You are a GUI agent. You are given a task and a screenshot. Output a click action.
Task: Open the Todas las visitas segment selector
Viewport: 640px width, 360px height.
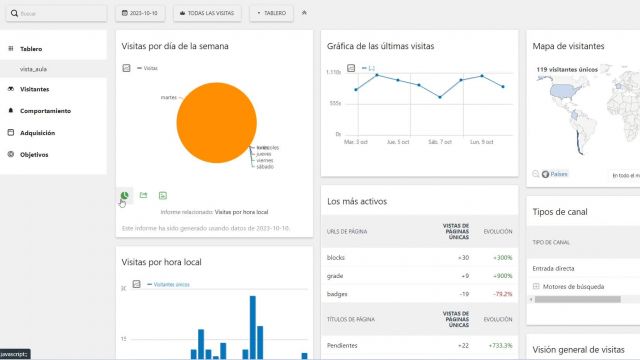coord(207,13)
